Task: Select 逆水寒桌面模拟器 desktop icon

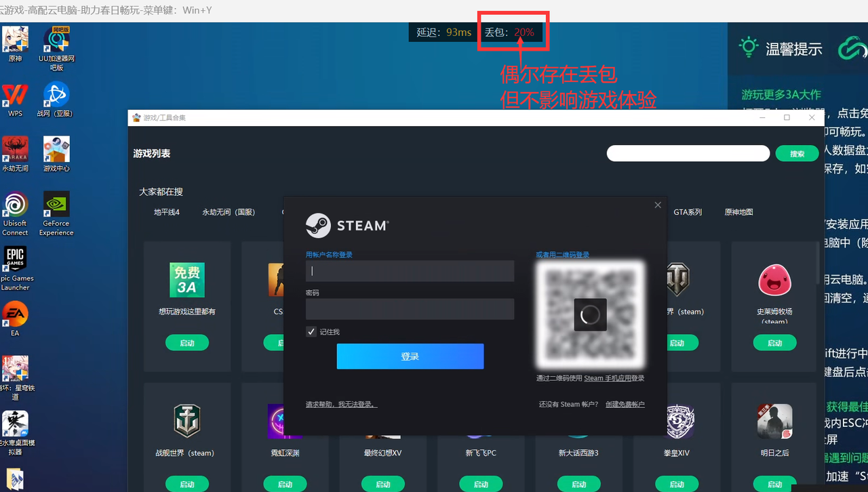Action: coord(15,433)
